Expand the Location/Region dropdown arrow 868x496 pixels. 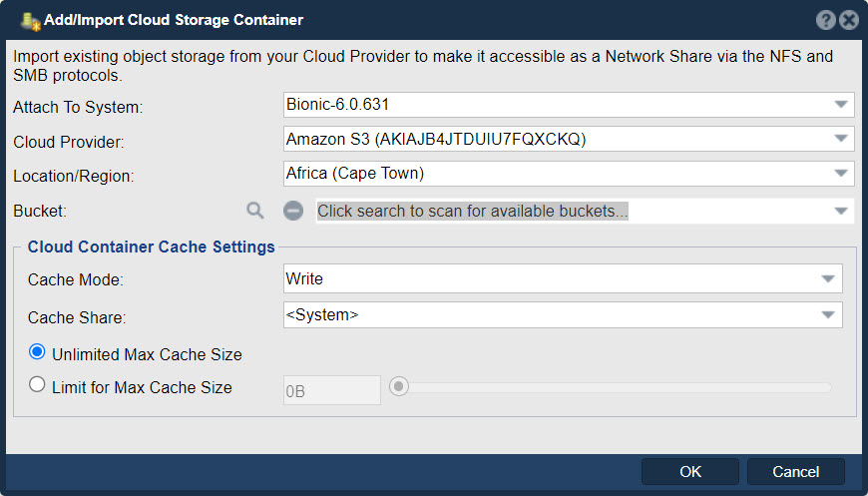pyautogui.click(x=841, y=174)
